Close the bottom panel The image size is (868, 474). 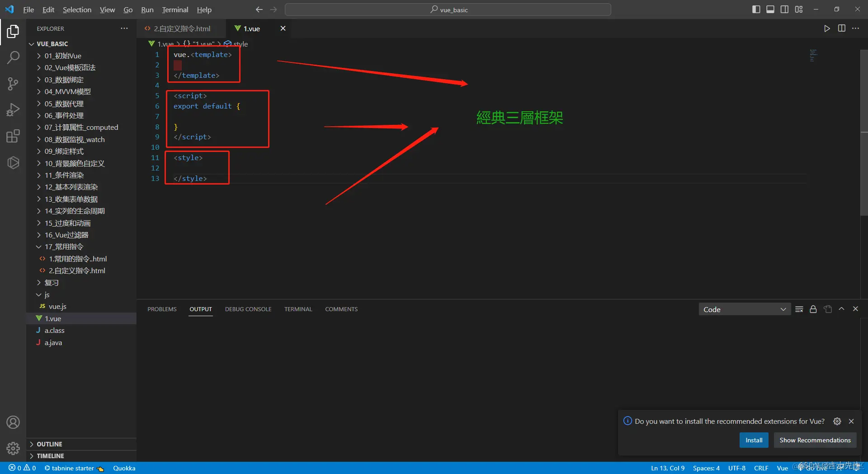[855, 309]
